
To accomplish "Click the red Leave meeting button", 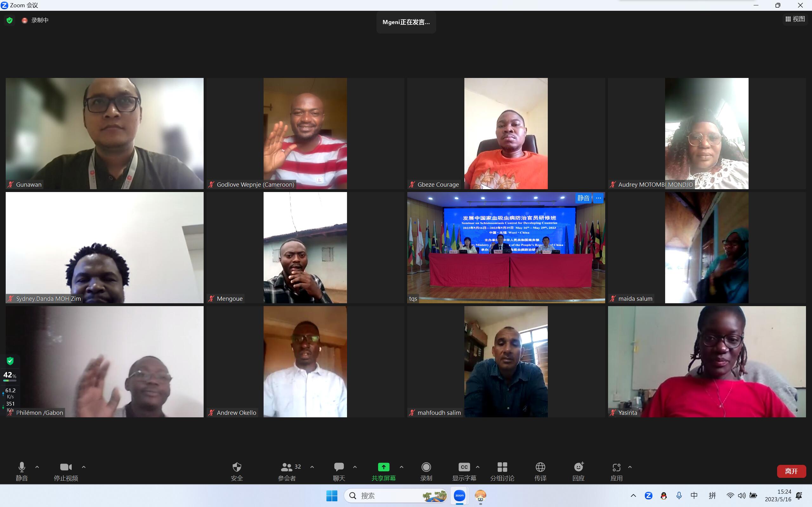I will pos(791,471).
